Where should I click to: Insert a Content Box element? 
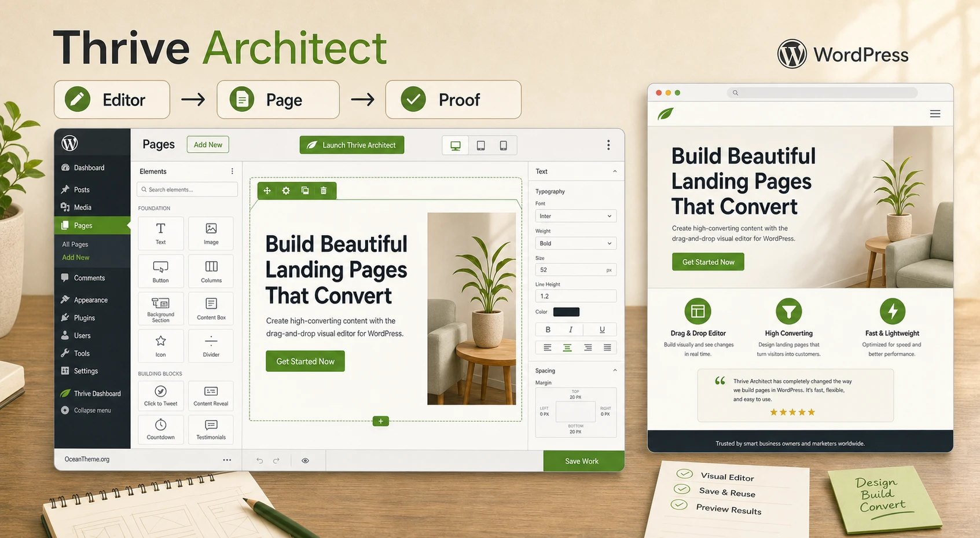[211, 308]
